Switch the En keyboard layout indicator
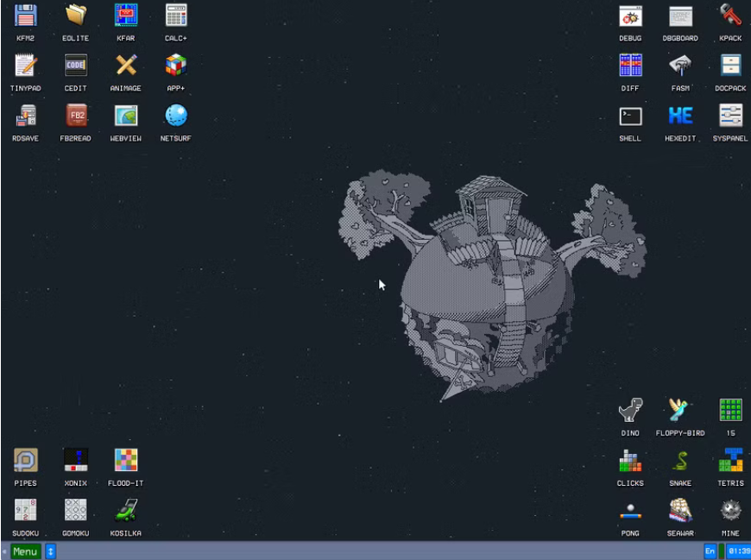 (x=710, y=551)
